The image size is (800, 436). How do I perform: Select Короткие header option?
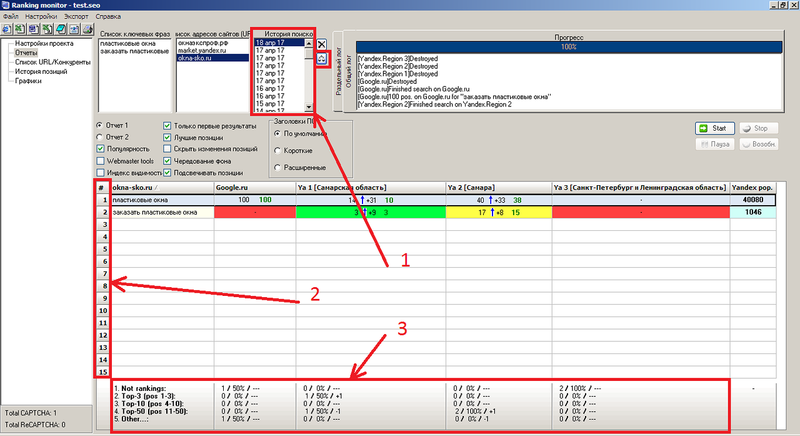tap(276, 150)
